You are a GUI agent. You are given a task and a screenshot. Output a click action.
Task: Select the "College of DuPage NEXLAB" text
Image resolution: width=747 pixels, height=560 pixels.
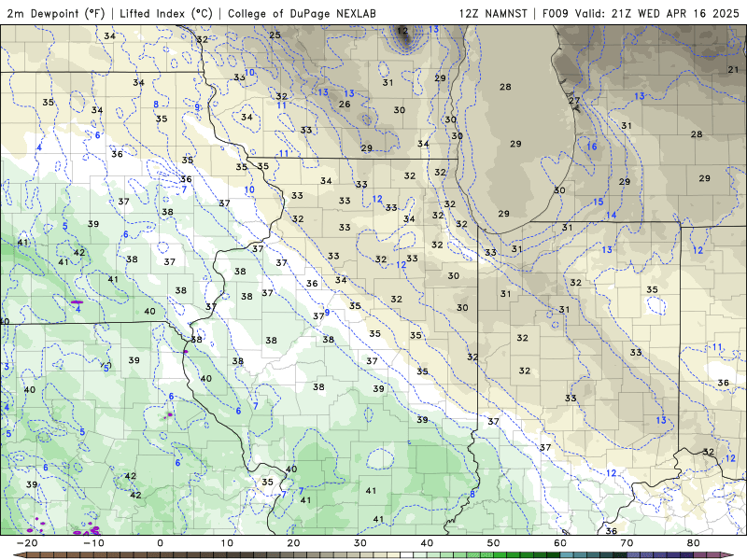tap(302, 13)
